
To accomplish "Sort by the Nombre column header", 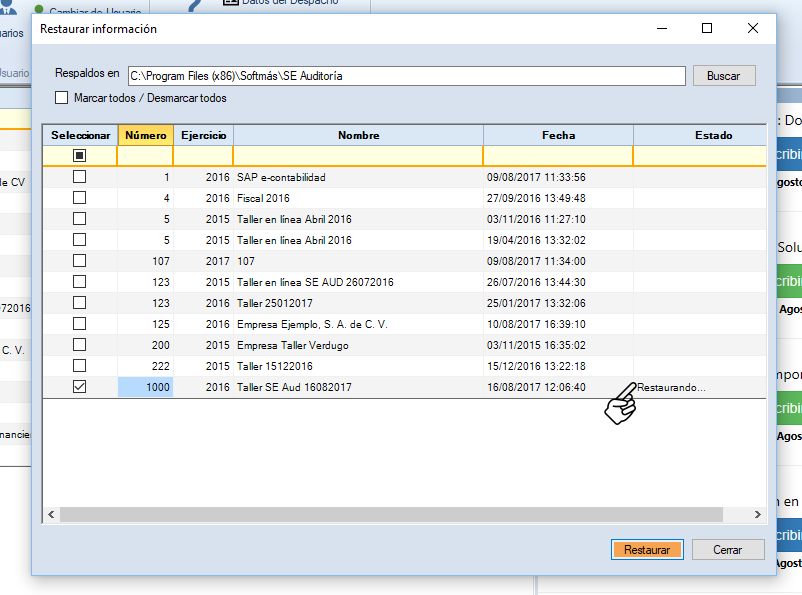I will [x=358, y=135].
